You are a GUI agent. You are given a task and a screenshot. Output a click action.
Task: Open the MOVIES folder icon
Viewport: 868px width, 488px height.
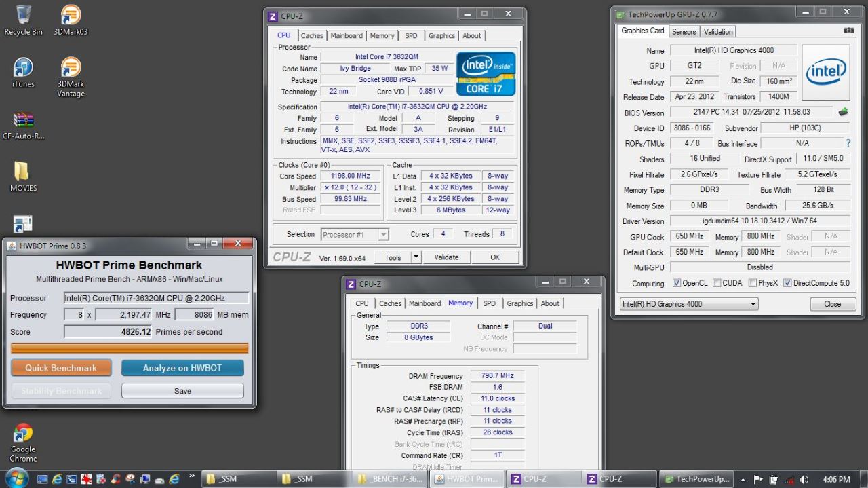point(23,176)
